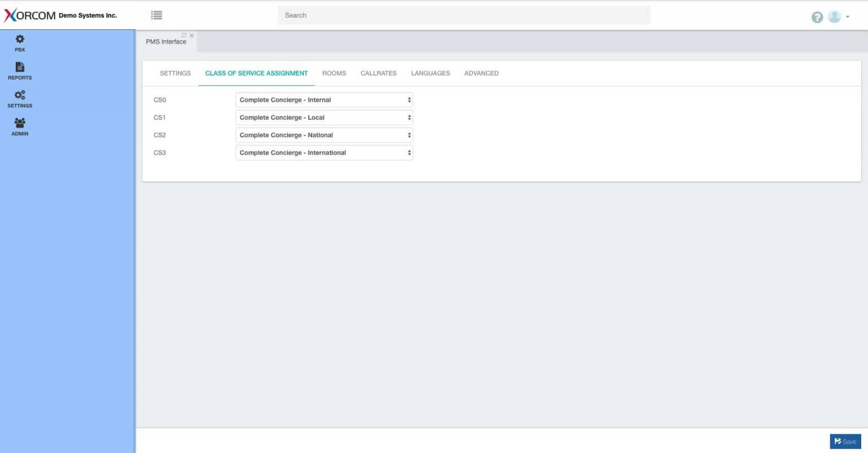Open the Languages tab
Viewport: 868px width, 453px height.
(430, 73)
